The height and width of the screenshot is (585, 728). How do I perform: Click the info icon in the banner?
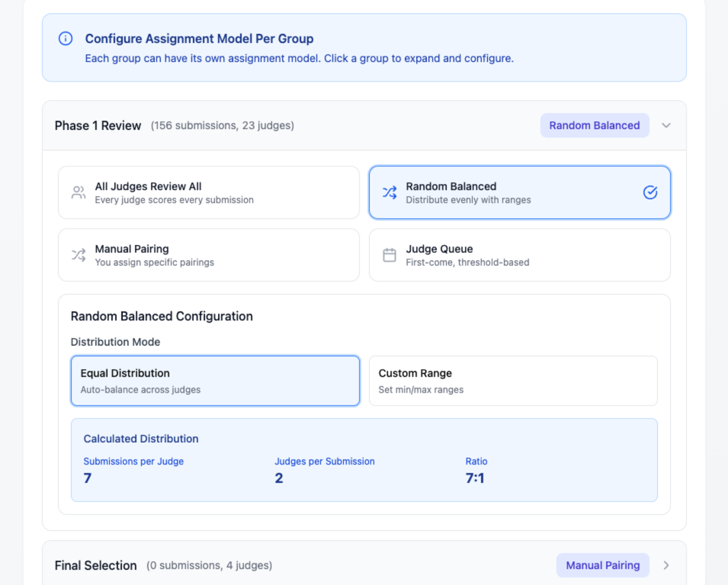[66, 38]
